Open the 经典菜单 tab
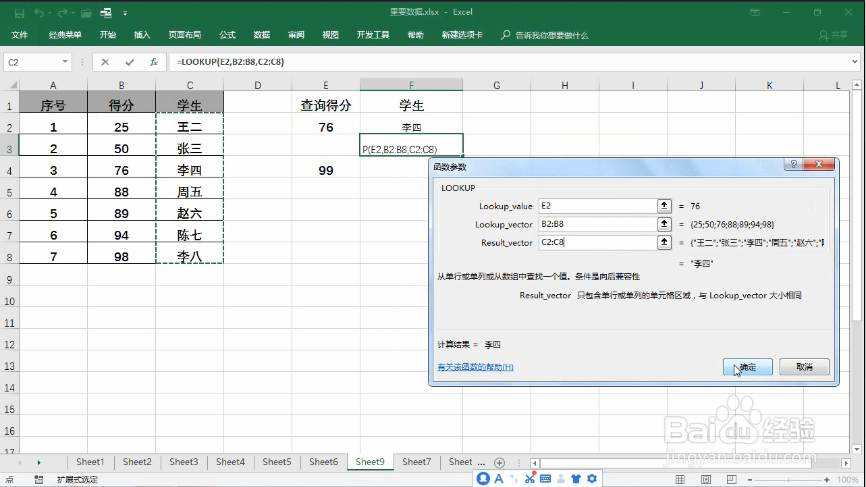This screenshot has width=866, height=487. tap(65, 35)
